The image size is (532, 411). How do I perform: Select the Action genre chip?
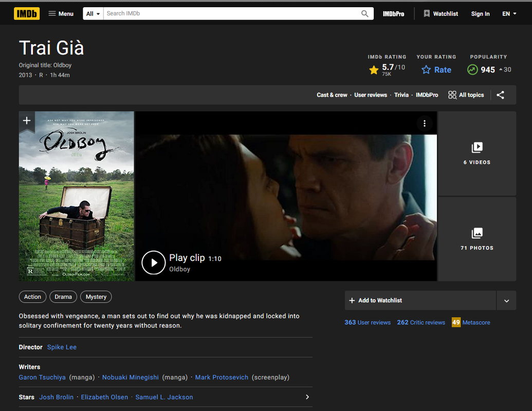click(x=32, y=297)
